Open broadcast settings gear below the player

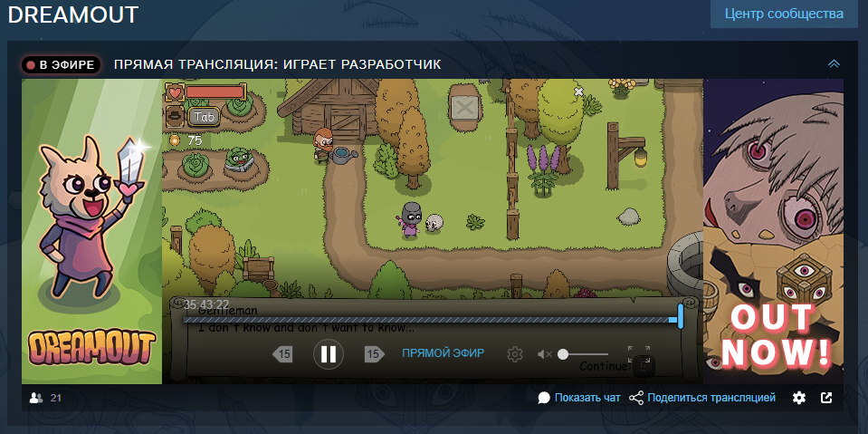(x=799, y=398)
